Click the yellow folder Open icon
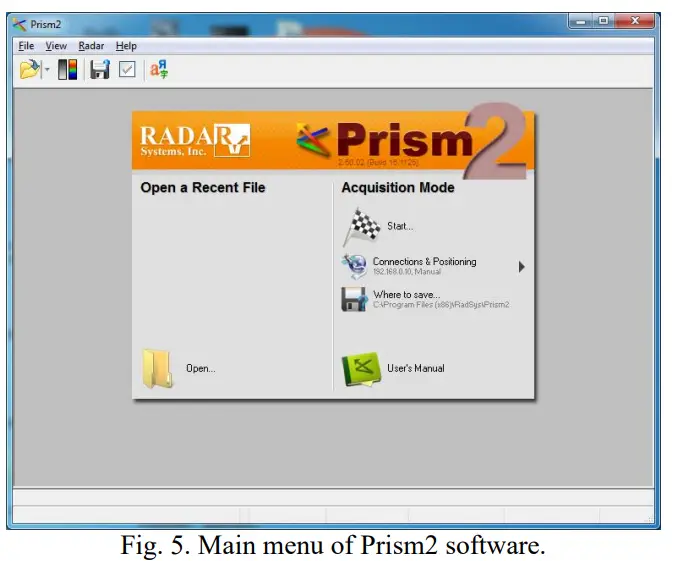Screen dimensions: 674x561 click(x=157, y=368)
